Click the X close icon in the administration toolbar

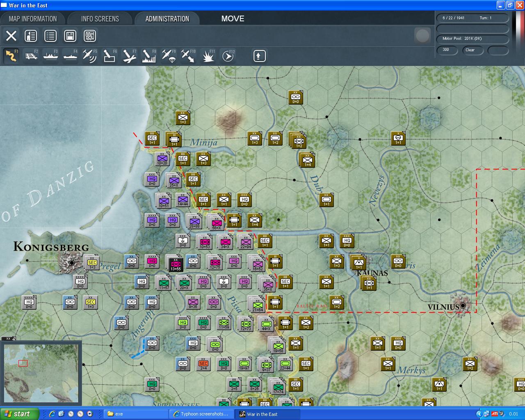[x=11, y=36]
